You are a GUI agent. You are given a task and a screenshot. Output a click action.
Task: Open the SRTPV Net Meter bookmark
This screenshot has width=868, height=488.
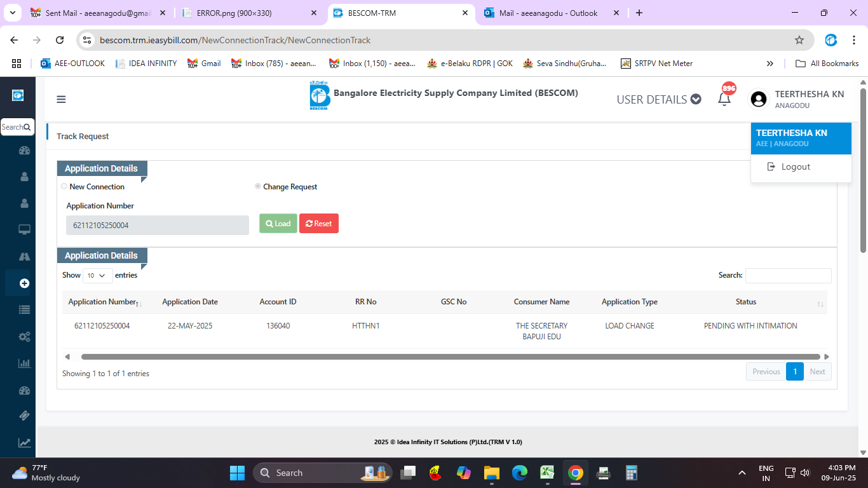tap(656, 64)
